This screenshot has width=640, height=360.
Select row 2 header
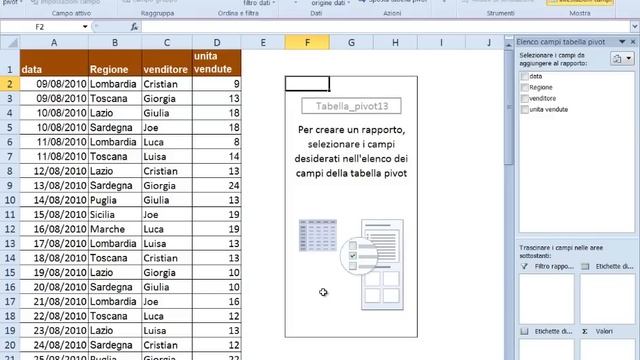(x=10, y=84)
